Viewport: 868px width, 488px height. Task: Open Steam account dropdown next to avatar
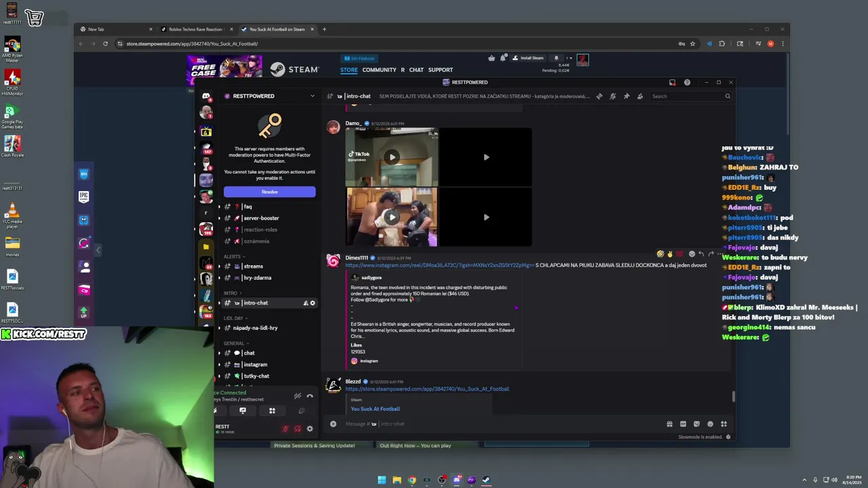[569, 58]
